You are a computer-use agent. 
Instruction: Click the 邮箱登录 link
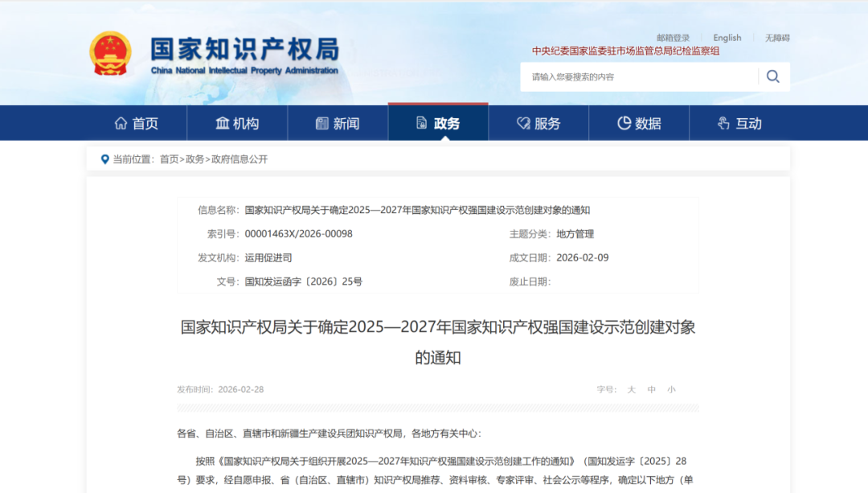point(674,37)
